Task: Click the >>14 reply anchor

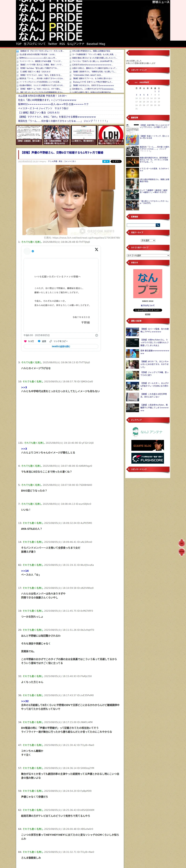Action: [25, 571]
